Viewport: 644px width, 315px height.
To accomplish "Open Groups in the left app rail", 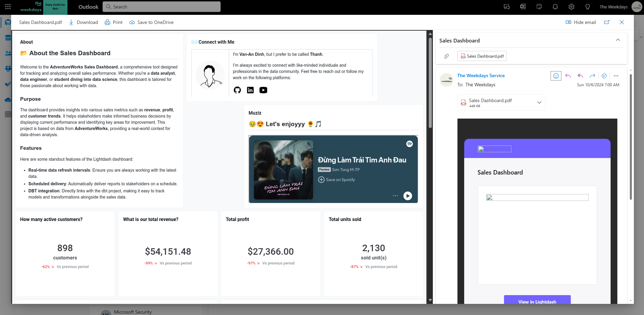I will click(x=8, y=69).
